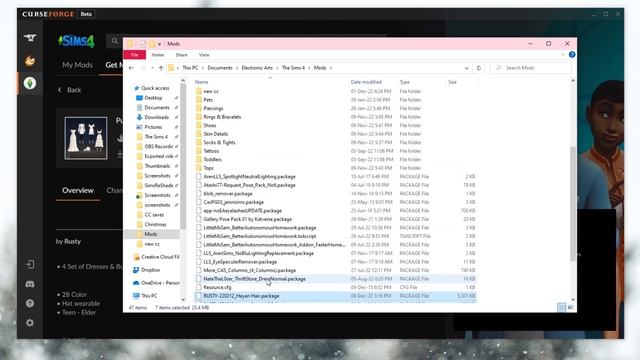The height and width of the screenshot is (360, 640).
Task: Select blob_remover.package file
Action: click(228, 193)
